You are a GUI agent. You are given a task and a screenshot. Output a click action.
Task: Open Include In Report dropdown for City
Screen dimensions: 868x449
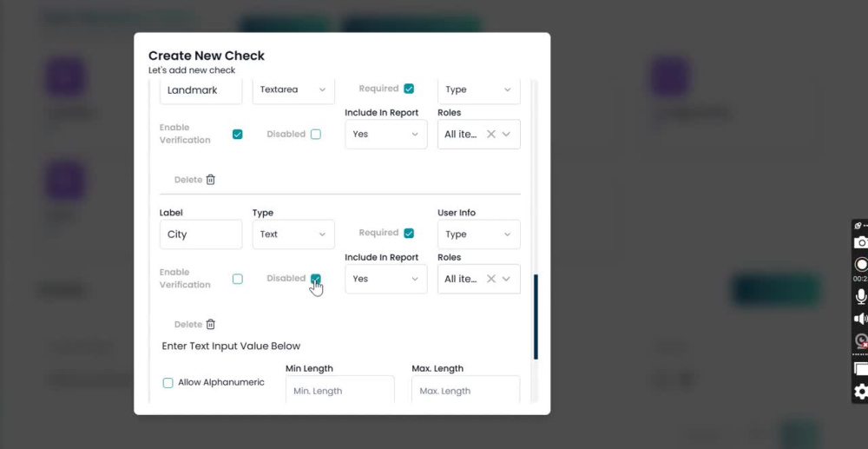[386, 279]
